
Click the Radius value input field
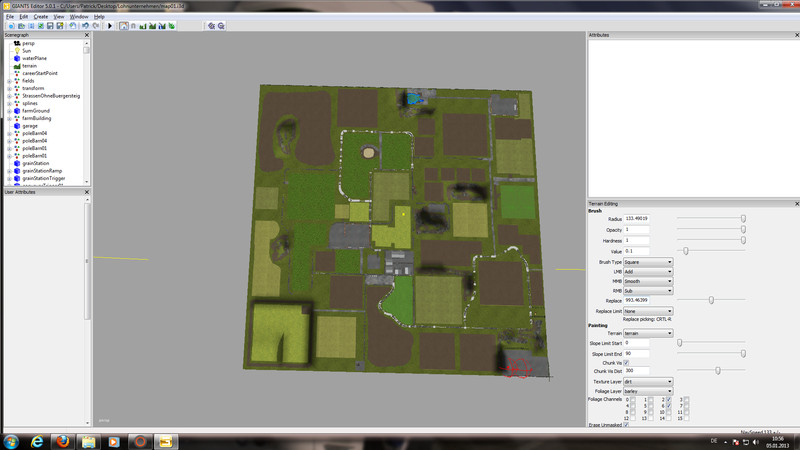click(637, 219)
